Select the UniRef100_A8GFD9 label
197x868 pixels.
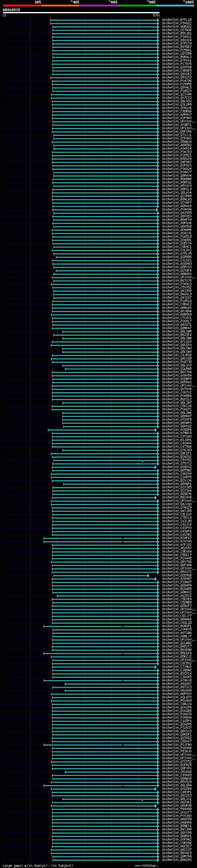[176, 819]
